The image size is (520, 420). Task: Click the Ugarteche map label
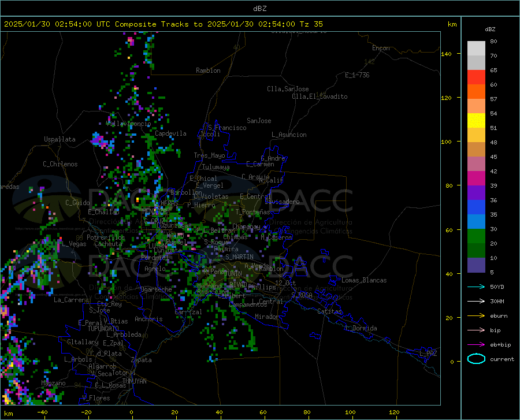(x=156, y=289)
